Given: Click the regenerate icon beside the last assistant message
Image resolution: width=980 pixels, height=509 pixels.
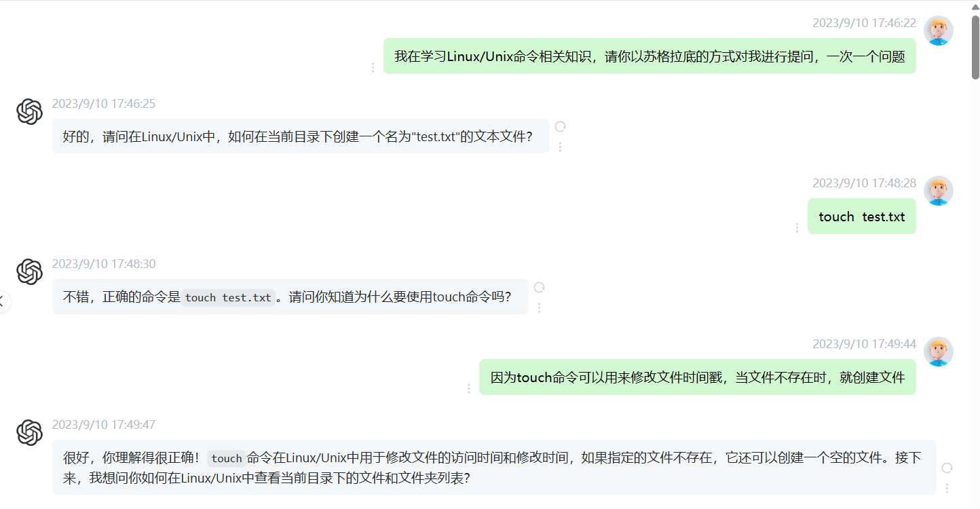Looking at the screenshot, I should (947, 468).
